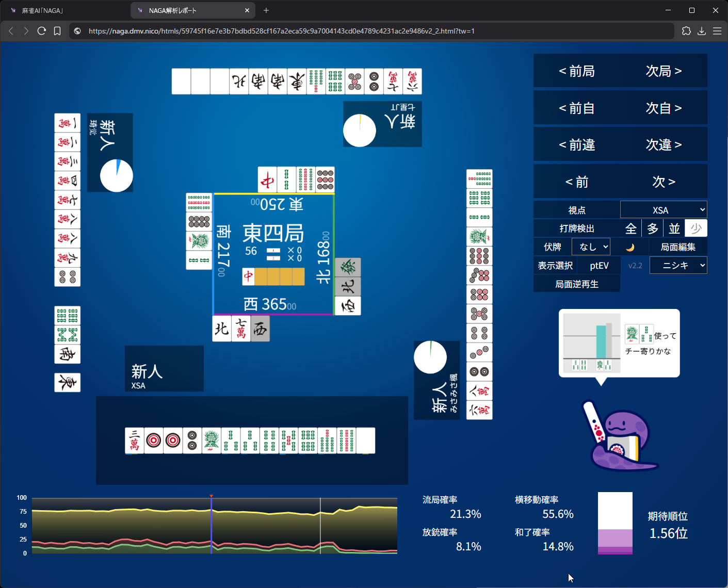Image resolution: width=728 pixels, height=588 pixels.
Task: Click the bookmark icon in the address bar
Action: click(x=57, y=31)
